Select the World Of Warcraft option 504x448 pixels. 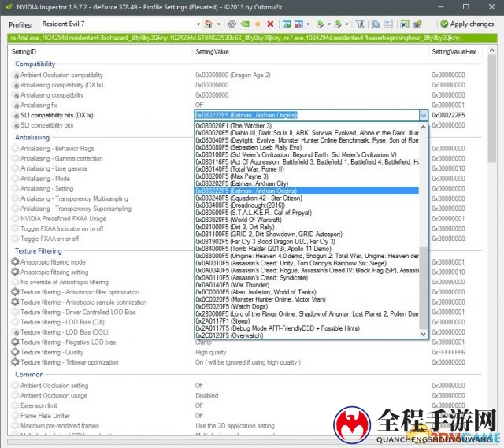pyautogui.click(x=306, y=220)
